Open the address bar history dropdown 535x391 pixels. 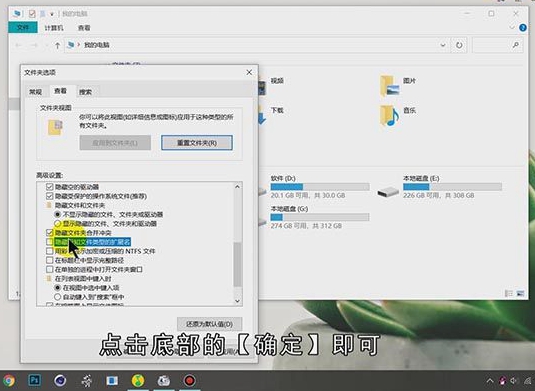tap(443, 45)
